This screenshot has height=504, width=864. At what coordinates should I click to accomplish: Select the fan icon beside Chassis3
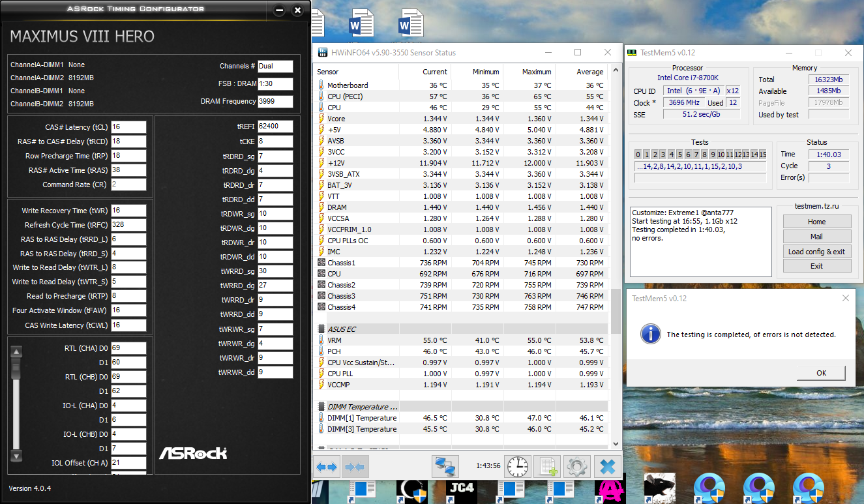(321, 296)
